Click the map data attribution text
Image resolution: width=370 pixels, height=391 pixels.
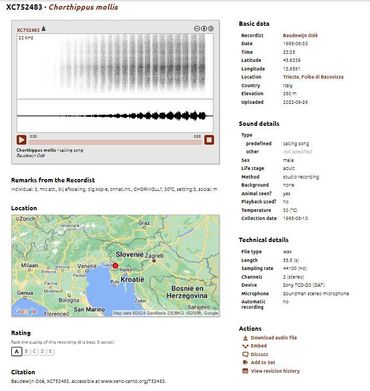pyautogui.click(x=166, y=313)
